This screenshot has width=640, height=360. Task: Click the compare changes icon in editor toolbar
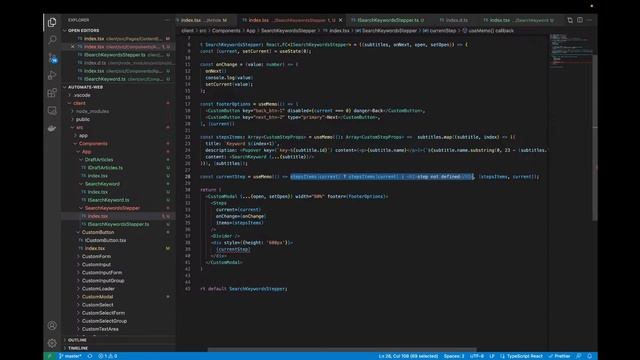coord(570,20)
